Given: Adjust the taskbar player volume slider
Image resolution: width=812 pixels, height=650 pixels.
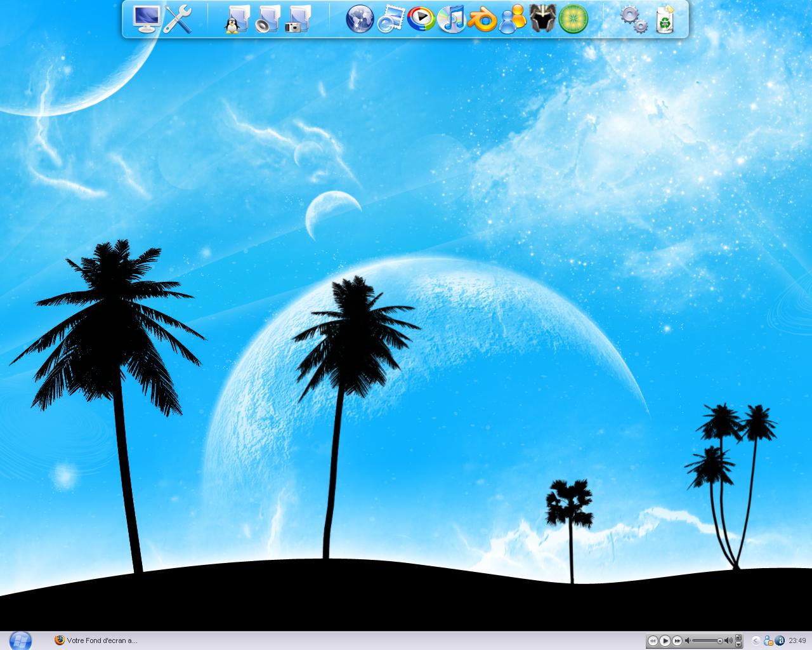Looking at the screenshot, I should point(707,640).
